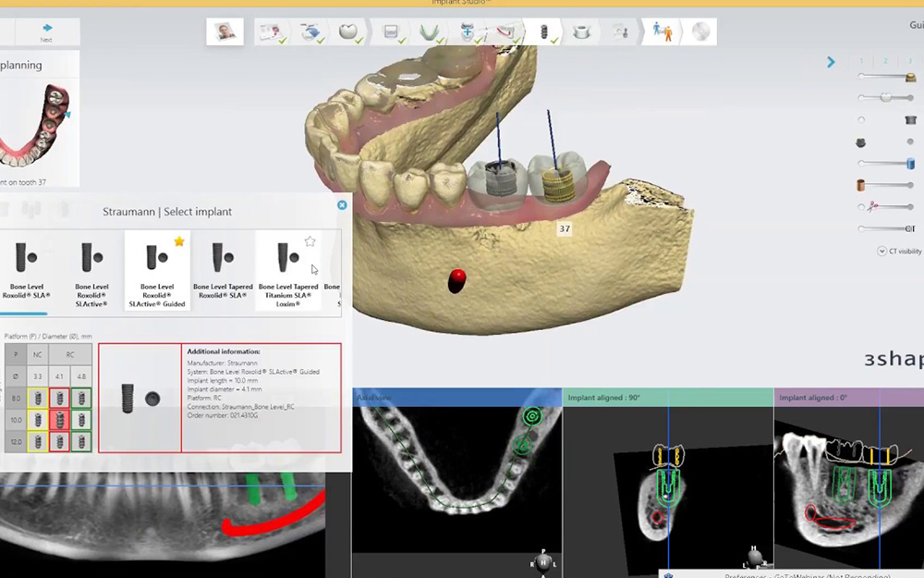Open the surgical guide design step

click(x=581, y=31)
